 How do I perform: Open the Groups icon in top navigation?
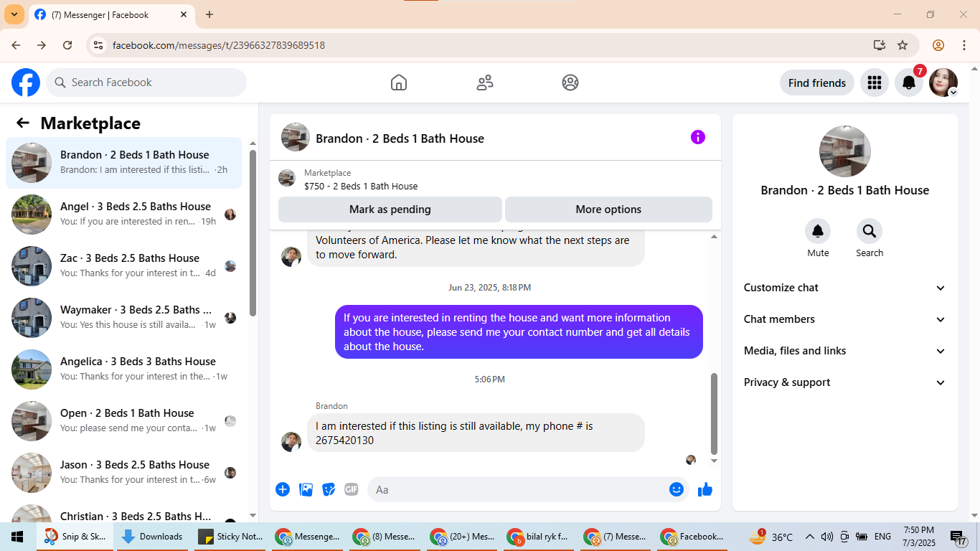coord(570,83)
